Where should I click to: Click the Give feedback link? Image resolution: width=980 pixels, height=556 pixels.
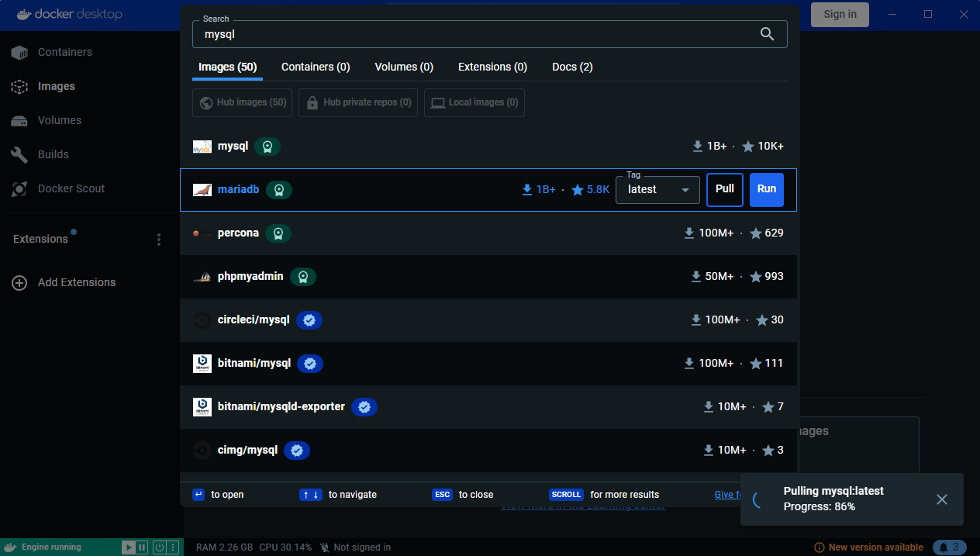point(726,495)
